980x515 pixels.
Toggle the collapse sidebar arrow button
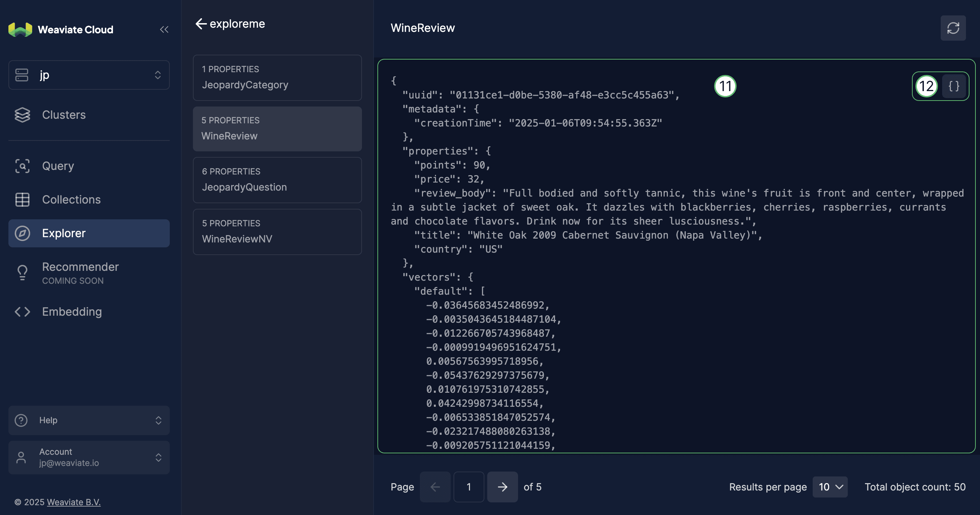tap(164, 29)
